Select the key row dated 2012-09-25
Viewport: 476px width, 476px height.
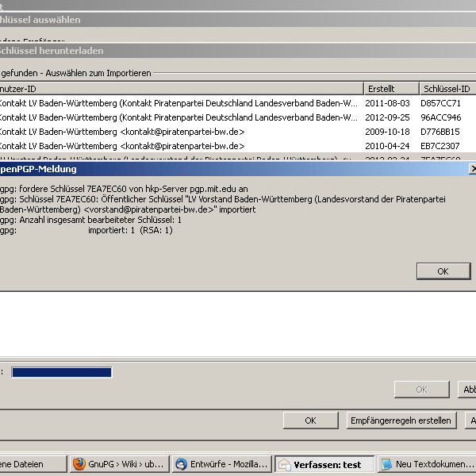click(x=238, y=117)
